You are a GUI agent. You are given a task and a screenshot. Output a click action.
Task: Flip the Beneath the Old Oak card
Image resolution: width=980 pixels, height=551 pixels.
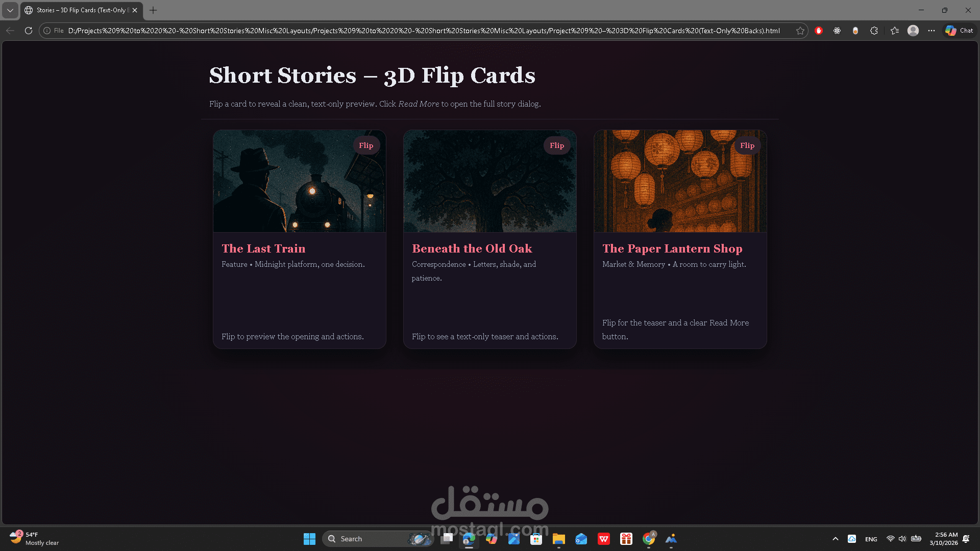tap(557, 145)
